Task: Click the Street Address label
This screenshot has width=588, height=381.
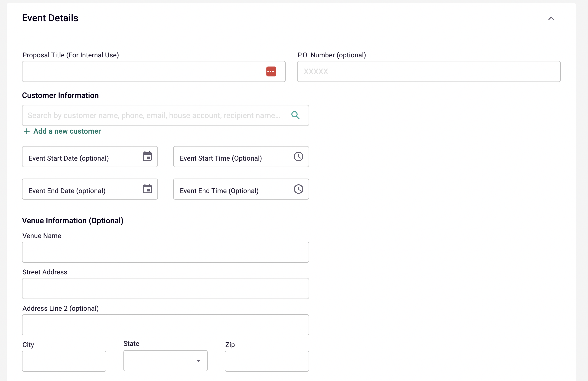Action: pos(45,272)
